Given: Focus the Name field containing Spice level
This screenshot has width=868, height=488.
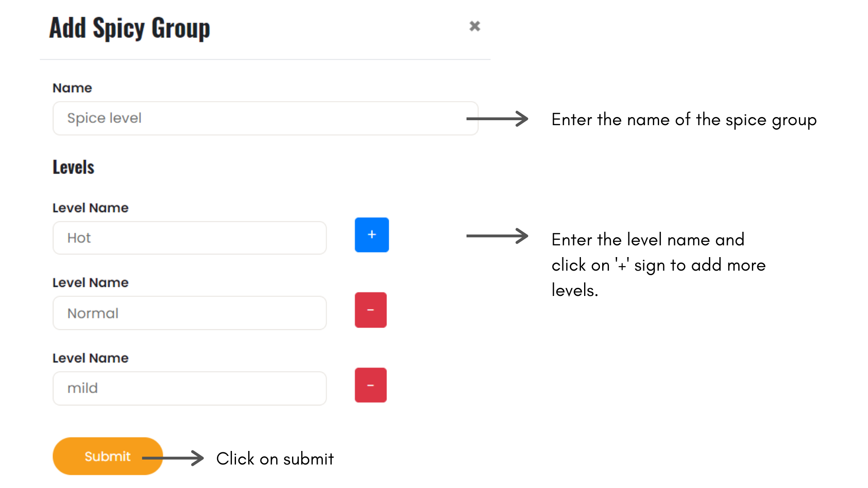Looking at the screenshot, I should 265,118.
